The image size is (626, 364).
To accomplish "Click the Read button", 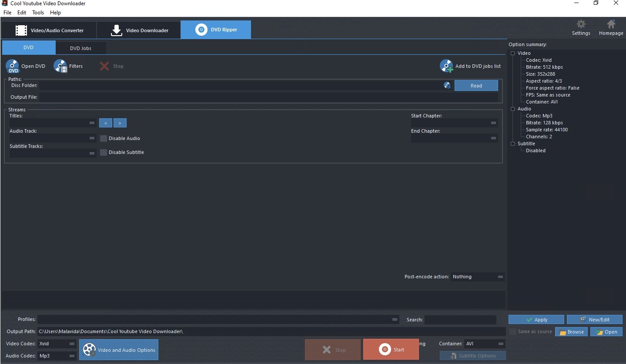I will [x=476, y=86].
